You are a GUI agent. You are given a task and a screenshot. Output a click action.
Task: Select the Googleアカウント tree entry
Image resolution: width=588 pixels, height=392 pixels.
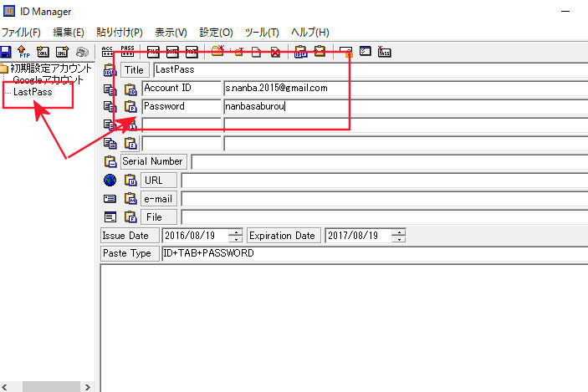pyautogui.click(x=48, y=80)
